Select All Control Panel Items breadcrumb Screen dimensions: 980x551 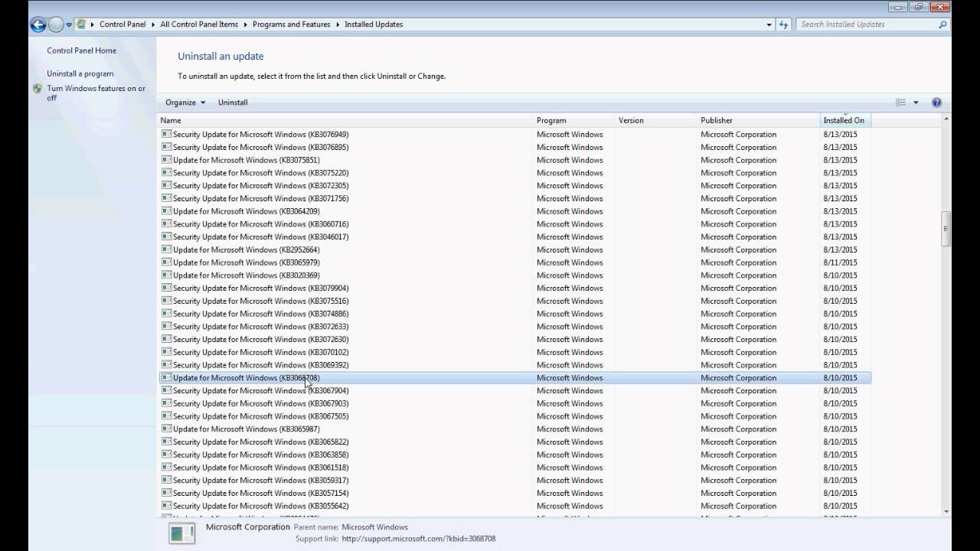pyautogui.click(x=199, y=24)
